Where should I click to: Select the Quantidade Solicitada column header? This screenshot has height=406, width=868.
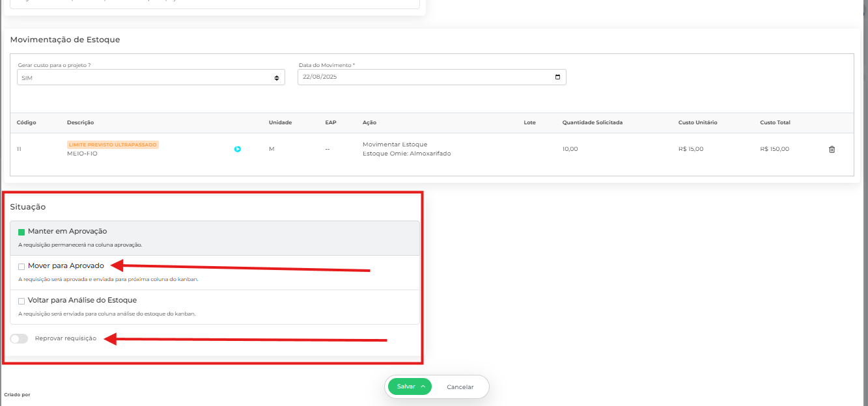tap(592, 122)
